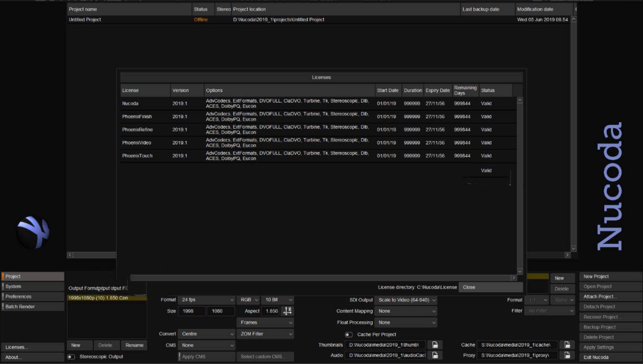
Task: Select the PhoenixVideo license row
Action: click(x=318, y=143)
